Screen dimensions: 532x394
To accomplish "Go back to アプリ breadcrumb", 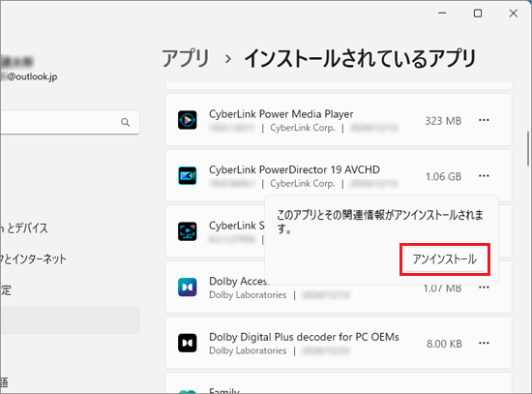I will pos(186,58).
